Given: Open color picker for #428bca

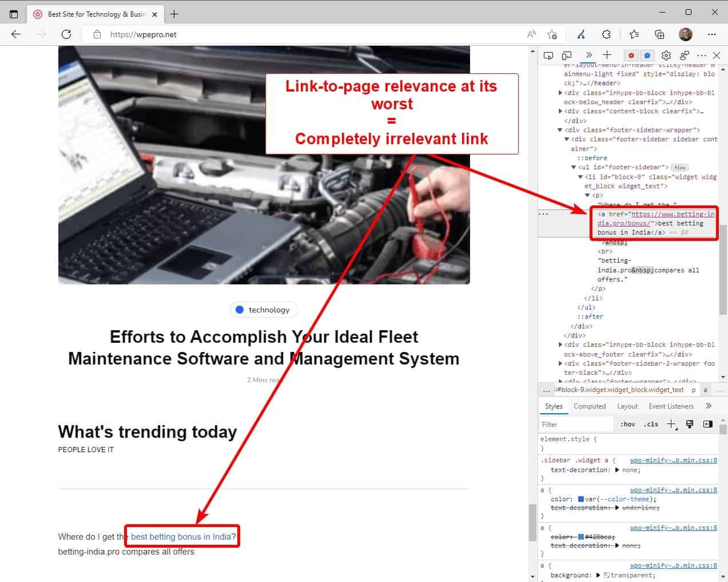Looking at the screenshot, I should pos(581,537).
